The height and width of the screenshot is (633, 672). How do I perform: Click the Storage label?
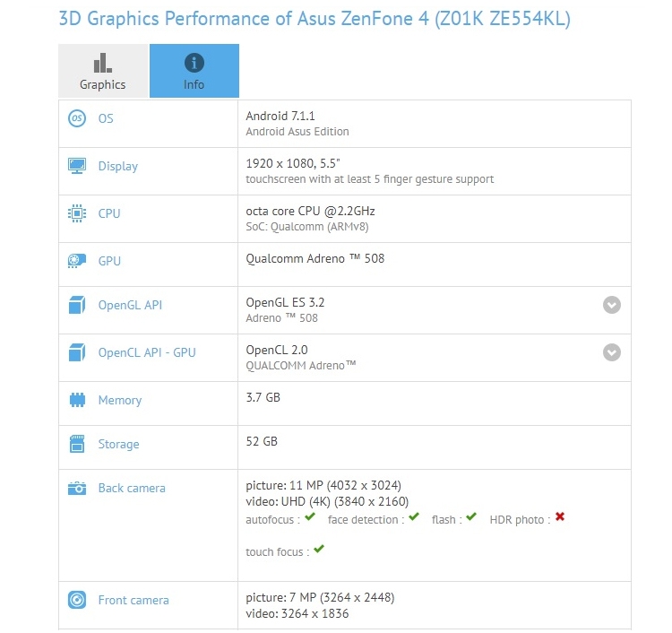tap(118, 445)
